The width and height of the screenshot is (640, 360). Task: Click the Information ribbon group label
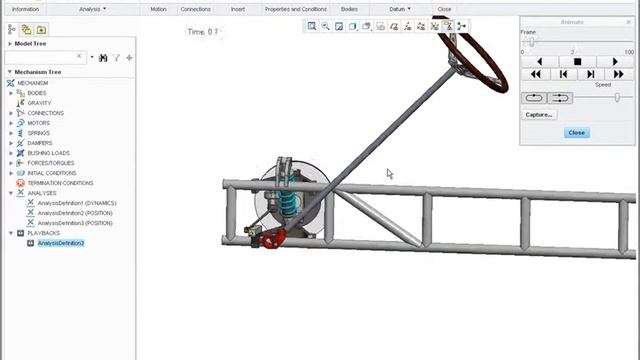pos(25,9)
